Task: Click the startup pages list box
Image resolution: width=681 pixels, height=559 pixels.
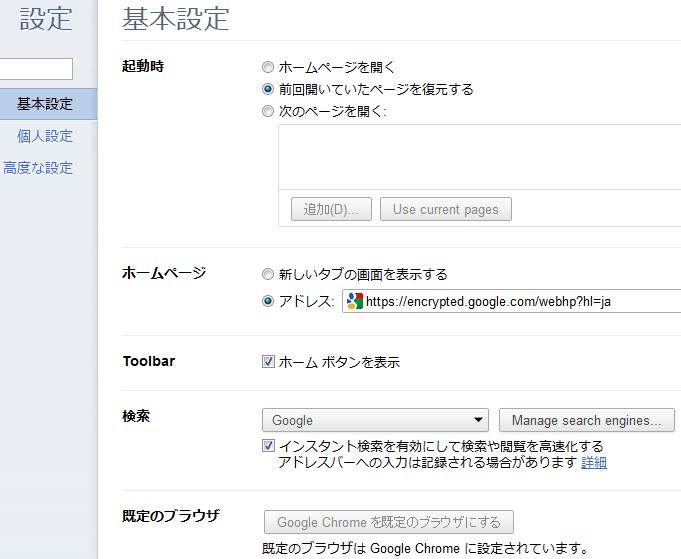Action: point(479,157)
